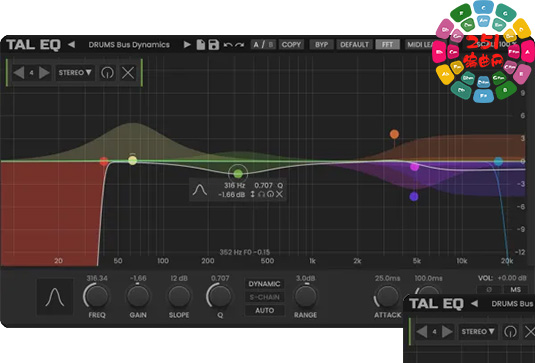Click the ATTACK knob
The image size is (535, 363).
387,296
